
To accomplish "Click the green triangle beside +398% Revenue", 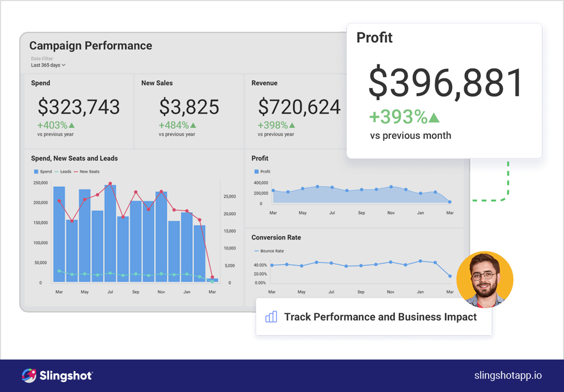I will pyautogui.click(x=292, y=125).
